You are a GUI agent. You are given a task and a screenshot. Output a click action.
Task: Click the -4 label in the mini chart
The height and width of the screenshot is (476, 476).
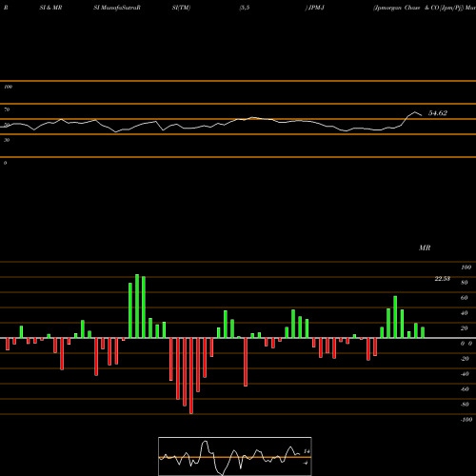(306, 463)
